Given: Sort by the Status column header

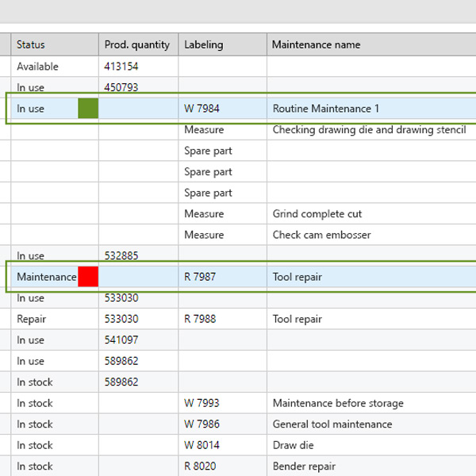Looking at the screenshot, I should coord(31,45).
